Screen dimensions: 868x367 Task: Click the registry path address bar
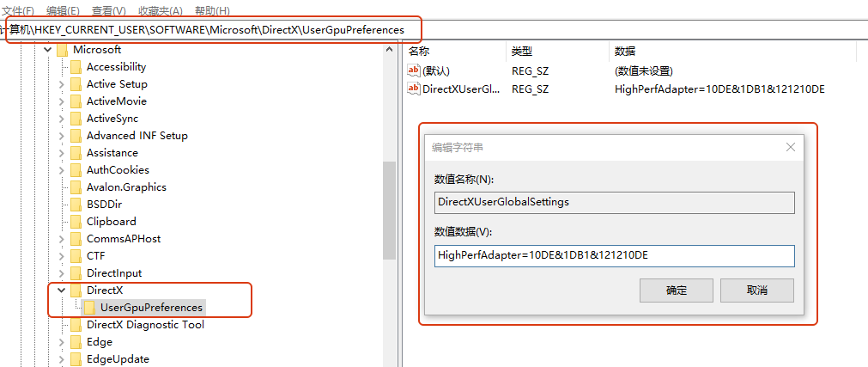[x=215, y=30]
